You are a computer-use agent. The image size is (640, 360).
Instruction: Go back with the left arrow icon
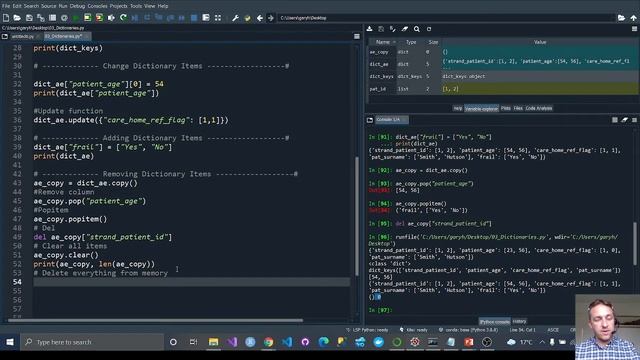click(x=259, y=18)
